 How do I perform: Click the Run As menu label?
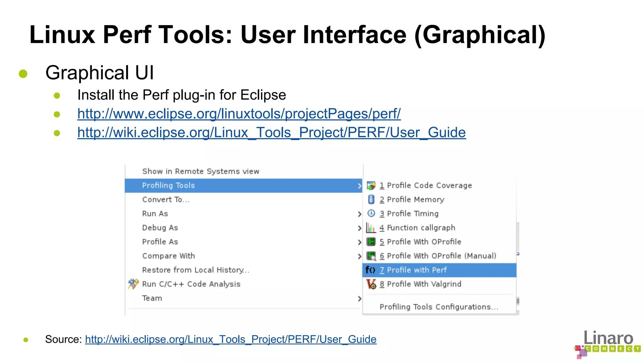(155, 214)
